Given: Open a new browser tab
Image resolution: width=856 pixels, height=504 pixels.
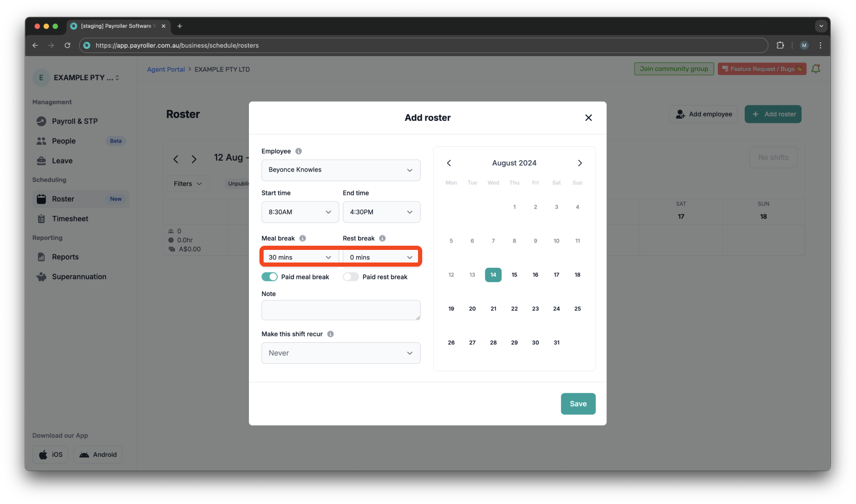Looking at the screenshot, I should (x=180, y=26).
